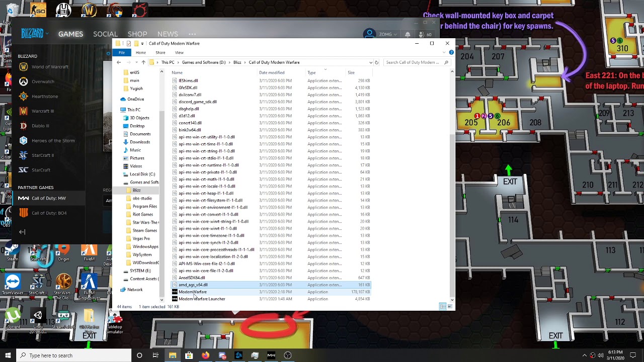Switch to Blizzard SOCIAL tab
Screen dimensions: 644x362
point(105,34)
